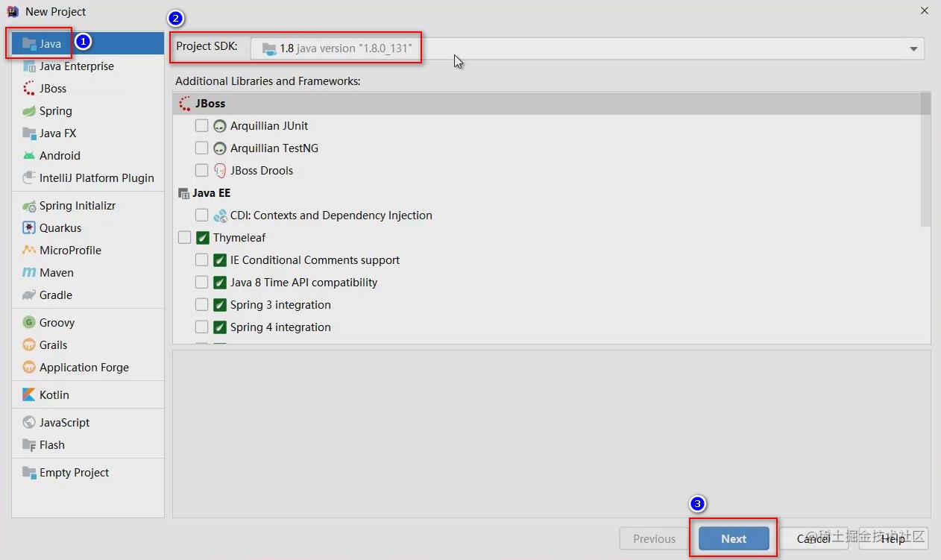Click the Spring leaf icon
This screenshot has height=560, width=941.
pos(29,111)
